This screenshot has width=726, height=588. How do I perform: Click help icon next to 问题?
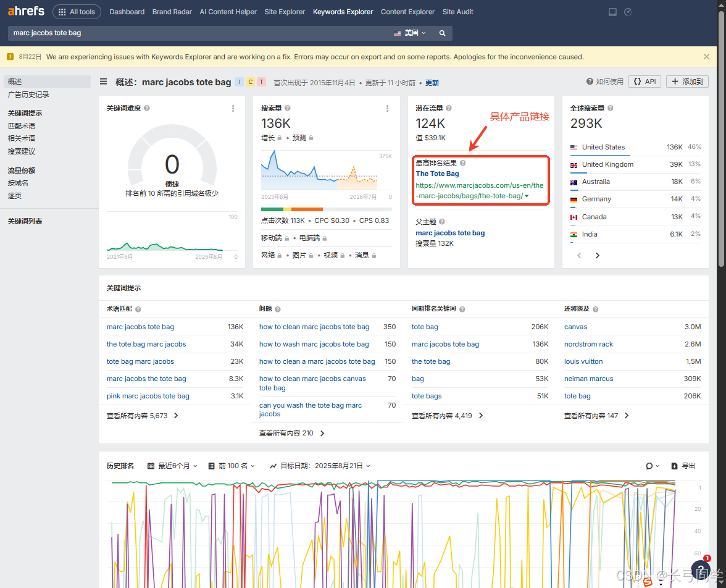pyautogui.click(x=278, y=309)
